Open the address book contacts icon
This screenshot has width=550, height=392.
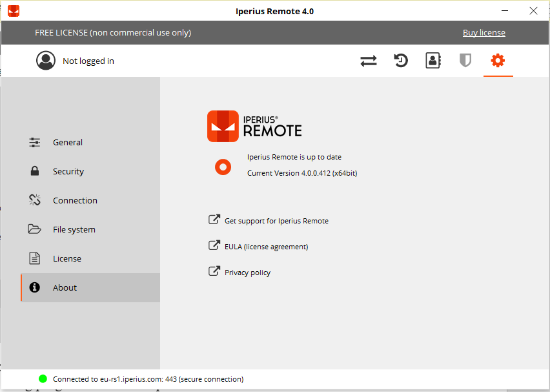[x=433, y=61]
